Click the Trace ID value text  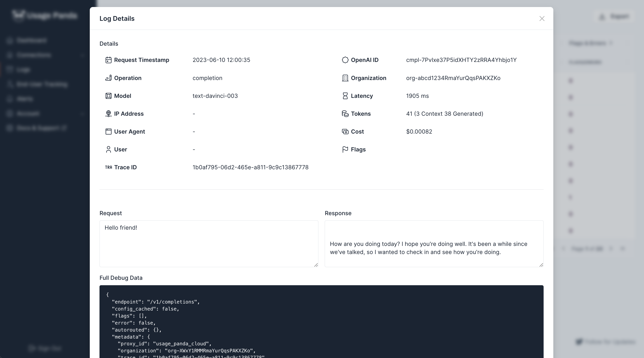250,167
